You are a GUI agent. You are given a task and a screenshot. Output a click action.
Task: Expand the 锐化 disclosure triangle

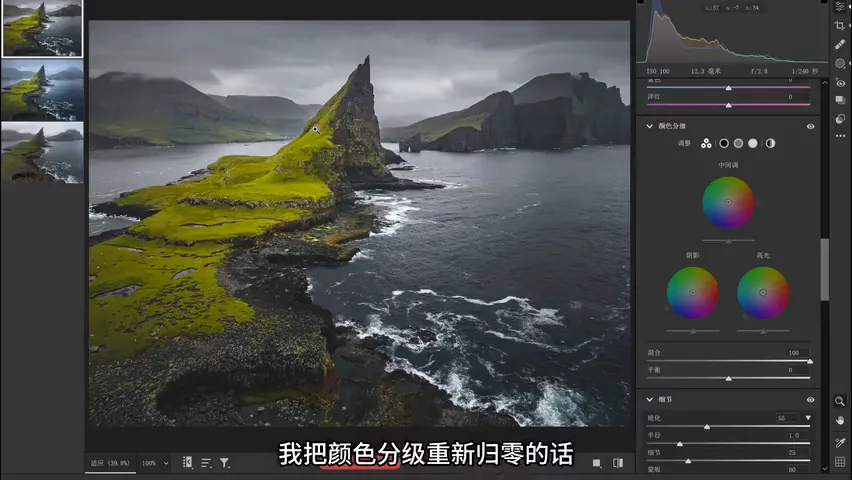coord(808,418)
